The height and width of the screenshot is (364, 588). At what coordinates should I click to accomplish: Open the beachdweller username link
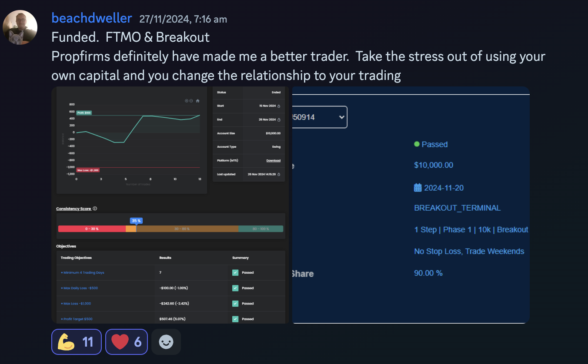92,18
